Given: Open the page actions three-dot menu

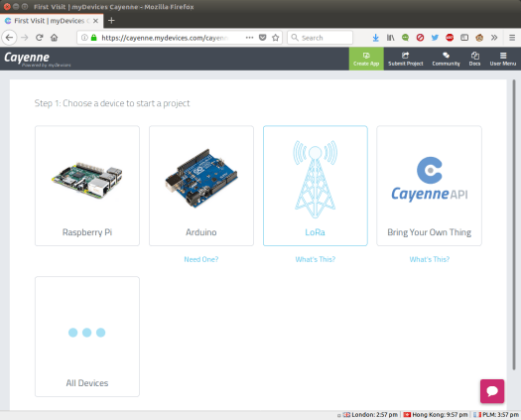Looking at the screenshot, I should click(249, 38).
